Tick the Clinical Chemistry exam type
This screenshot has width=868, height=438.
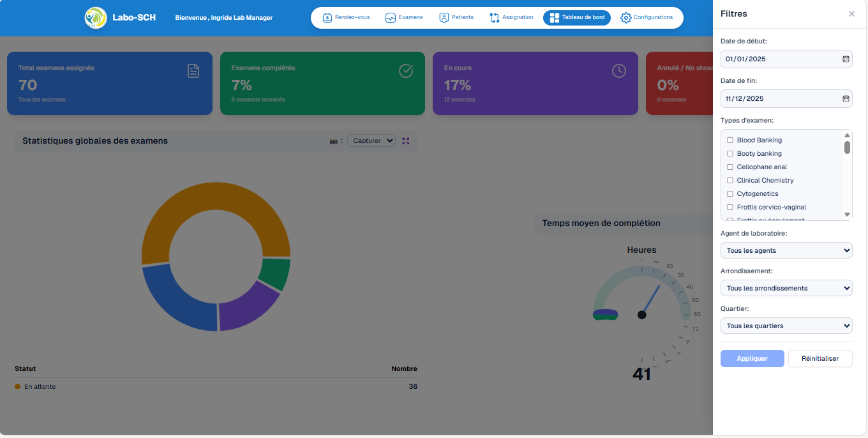coord(730,181)
